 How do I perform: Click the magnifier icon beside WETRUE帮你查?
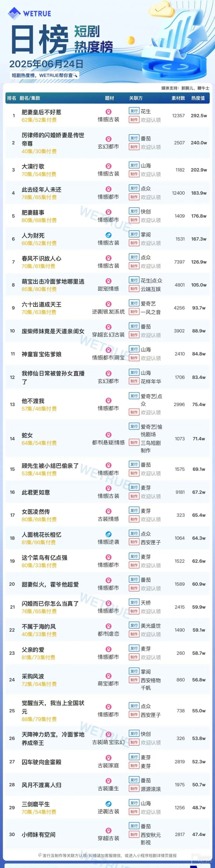click(x=75, y=75)
